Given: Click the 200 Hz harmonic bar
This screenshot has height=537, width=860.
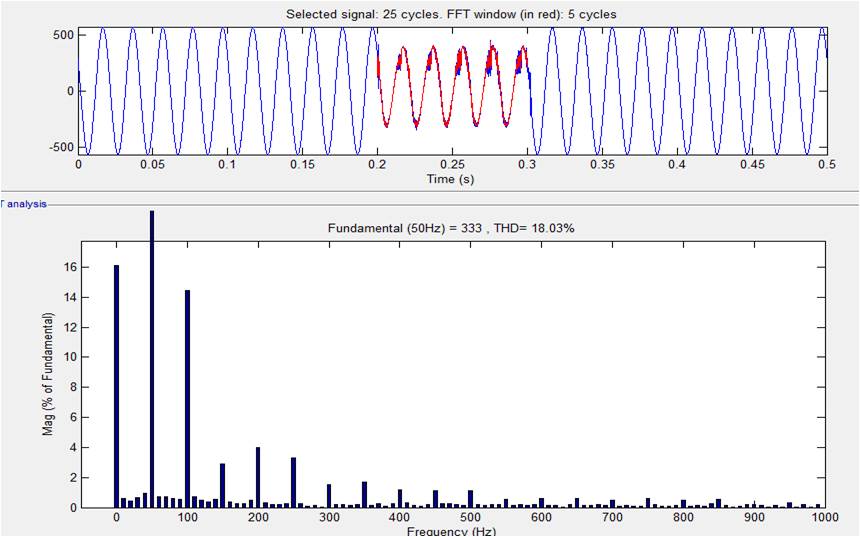Looking at the screenshot, I should (258, 477).
